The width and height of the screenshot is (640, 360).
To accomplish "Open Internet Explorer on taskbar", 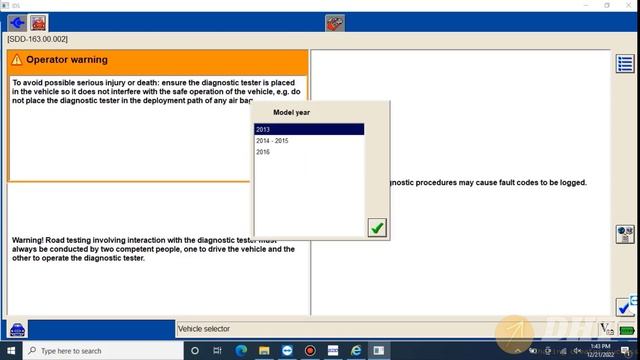I will (x=356, y=351).
